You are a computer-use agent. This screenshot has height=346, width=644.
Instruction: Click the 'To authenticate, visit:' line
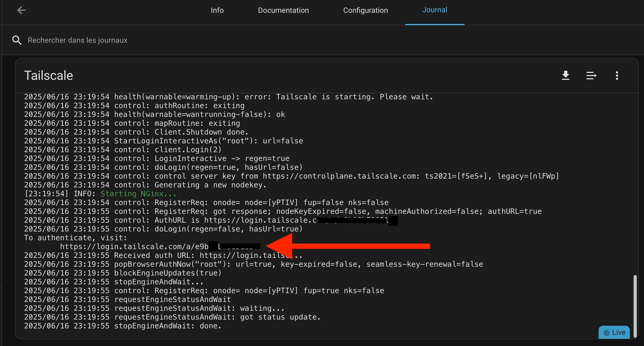(x=75, y=238)
